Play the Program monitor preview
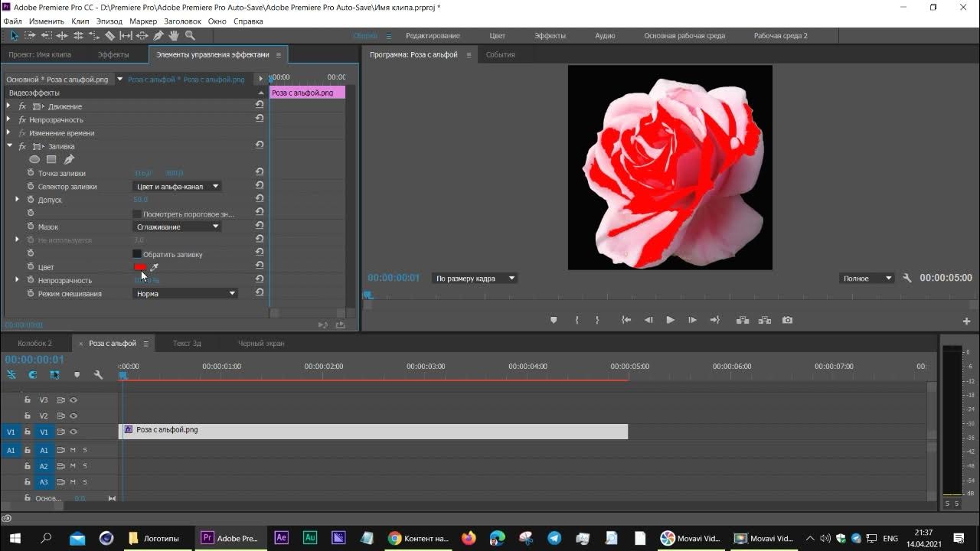 (x=670, y=320)
